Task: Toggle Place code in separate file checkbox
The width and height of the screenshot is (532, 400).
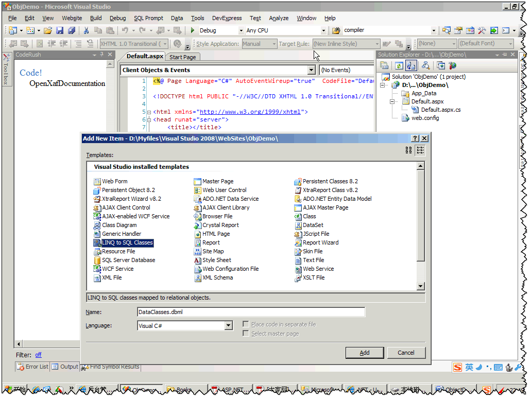Action: 246,324
